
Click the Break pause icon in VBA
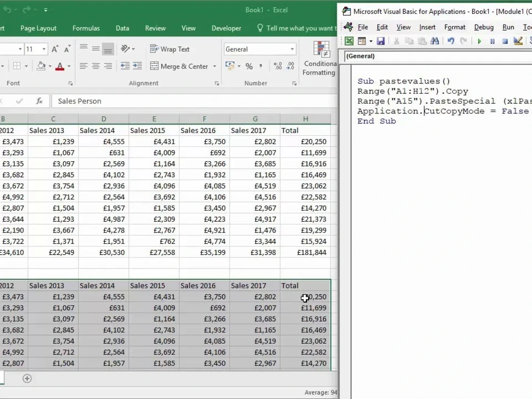492,41
